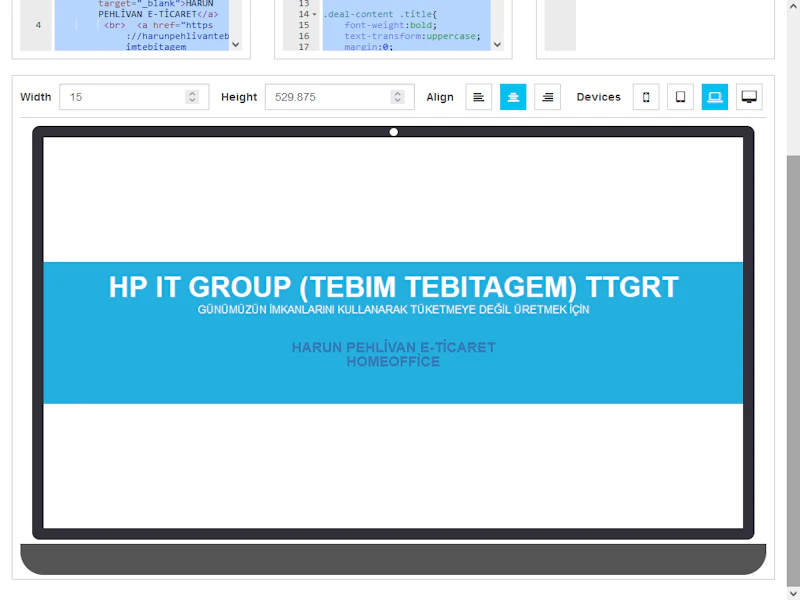Open the HARUN PEHLİVAN E-TİCARET preview link
Screen dimensions: 800x600
click(392, 347)
